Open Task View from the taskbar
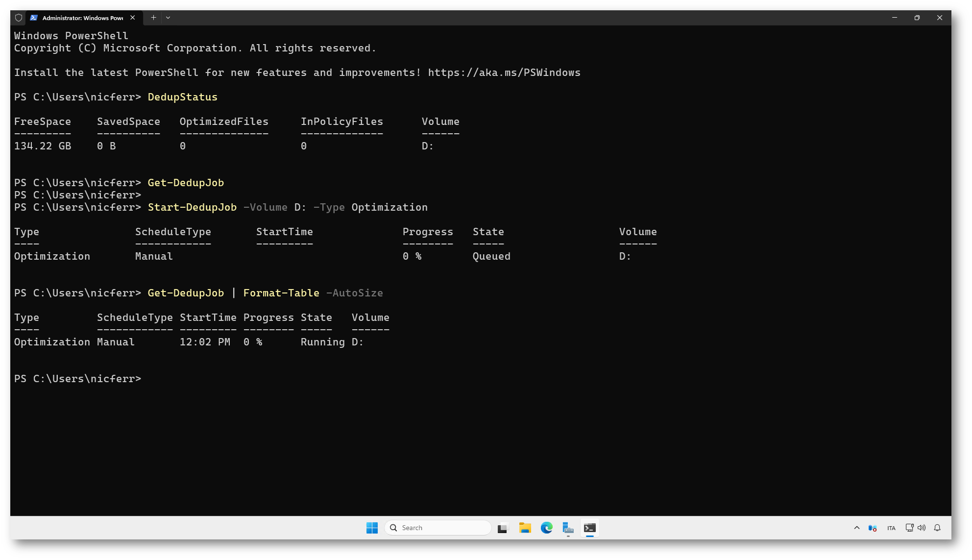Image resolution: width=972 pixels, height=560 pixels. click(x=503, y=528)
